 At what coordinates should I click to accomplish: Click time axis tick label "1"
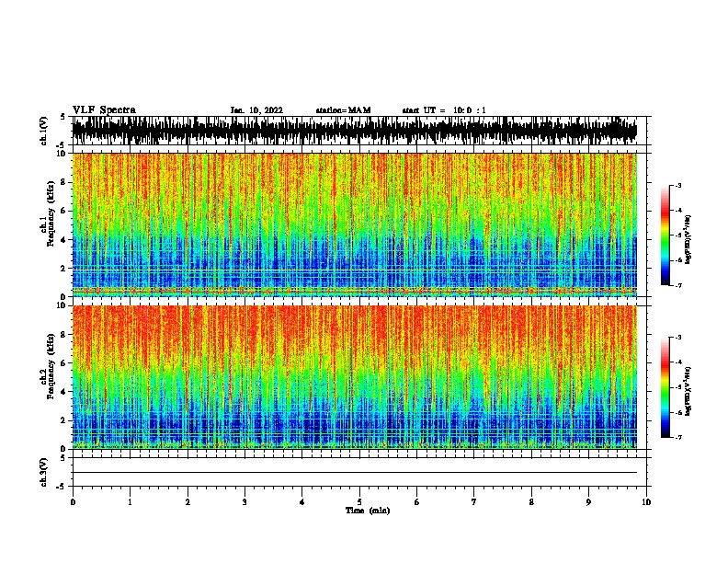click(x=130, y=501)
